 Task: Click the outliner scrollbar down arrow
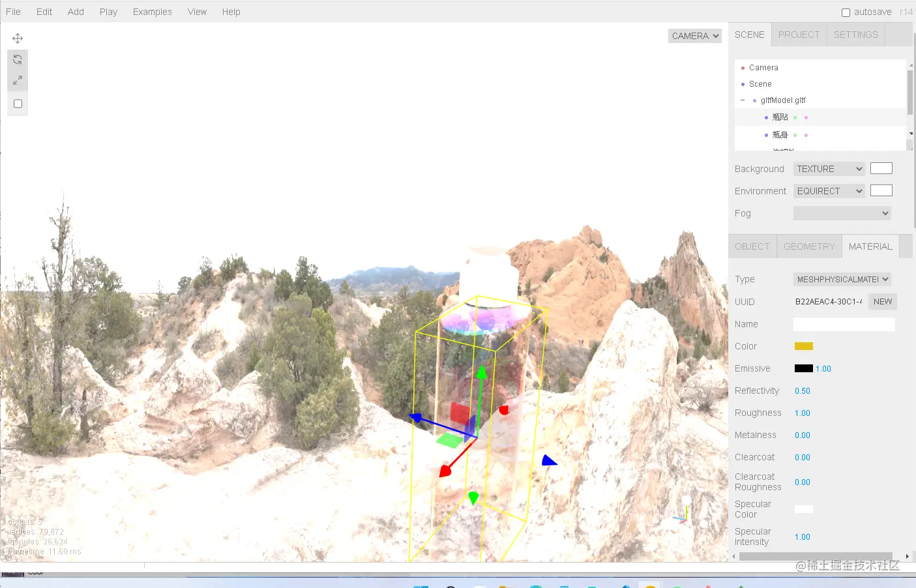coord(910,134)
